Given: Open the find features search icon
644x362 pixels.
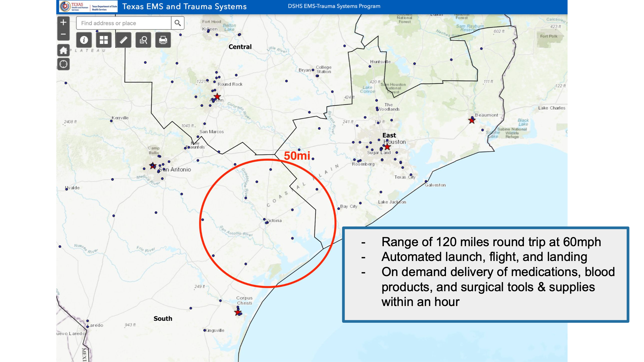Looking at the screenshot, I should [x=143, y=40].
